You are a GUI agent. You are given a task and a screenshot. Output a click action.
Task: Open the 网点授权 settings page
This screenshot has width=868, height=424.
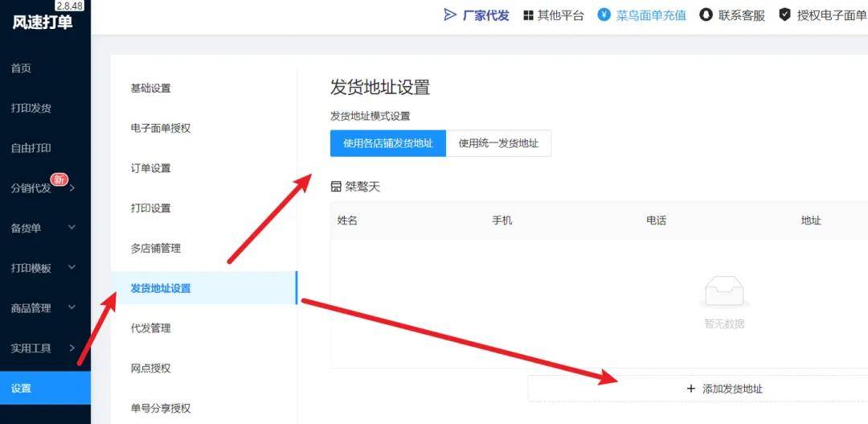[x=151, y=368]
